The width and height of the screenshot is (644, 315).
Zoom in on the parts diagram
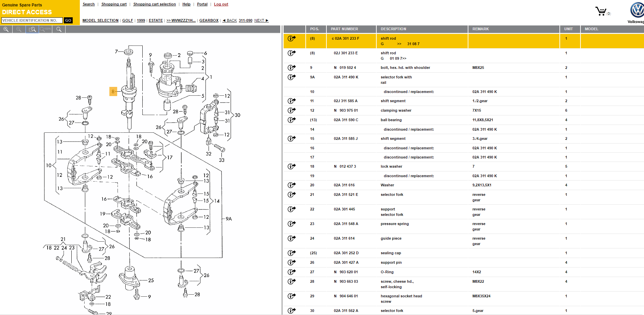(x=6, y=30)
